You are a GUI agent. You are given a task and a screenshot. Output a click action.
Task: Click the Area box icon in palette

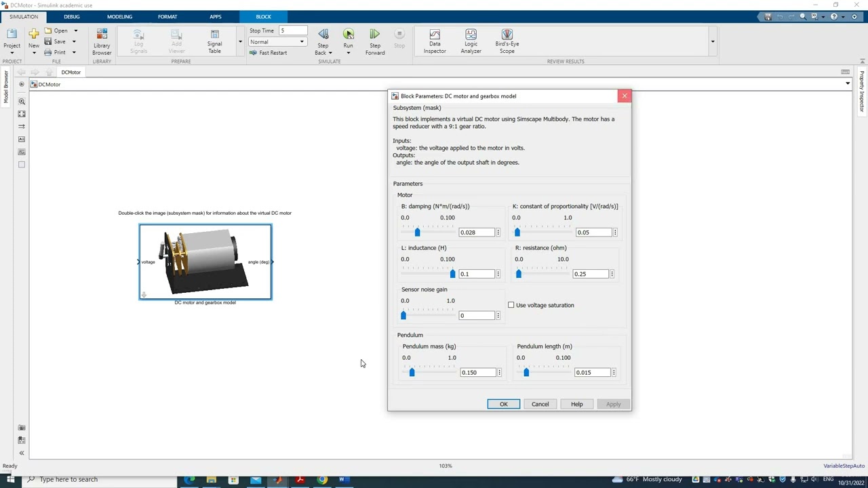[x=22, y=165]
